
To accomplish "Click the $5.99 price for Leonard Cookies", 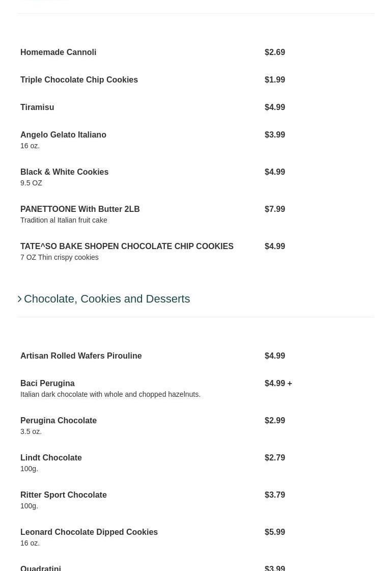I will pos(275,532).
